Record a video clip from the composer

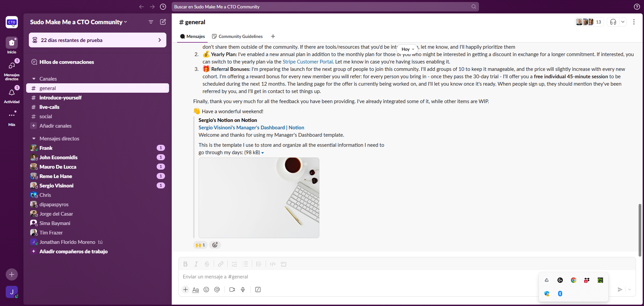(x=232, y=290)
